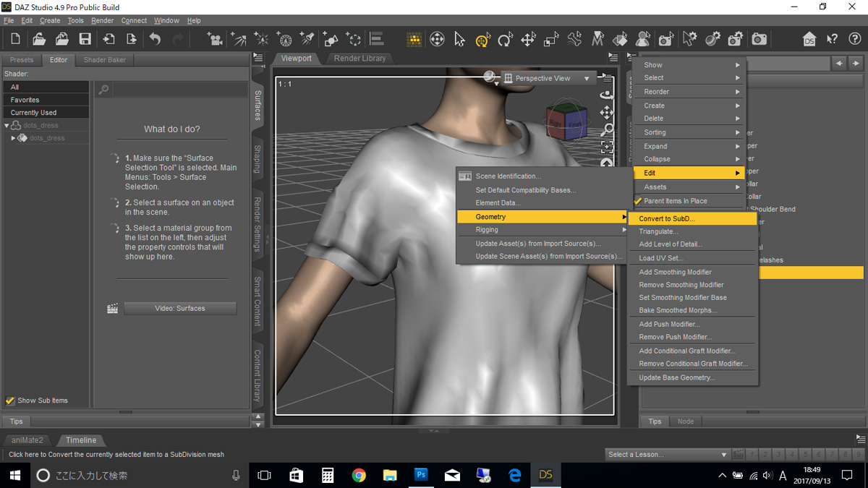Screen dimensions: 868x488
Task: Select the Favorites shader filter
Action: click(46, 100)
